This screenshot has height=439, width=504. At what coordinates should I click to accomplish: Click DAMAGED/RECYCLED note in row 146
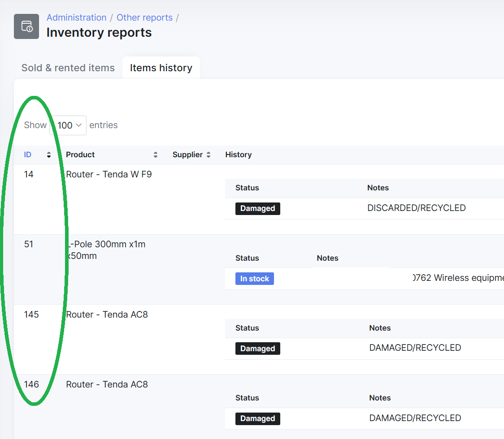coord(415,418)
